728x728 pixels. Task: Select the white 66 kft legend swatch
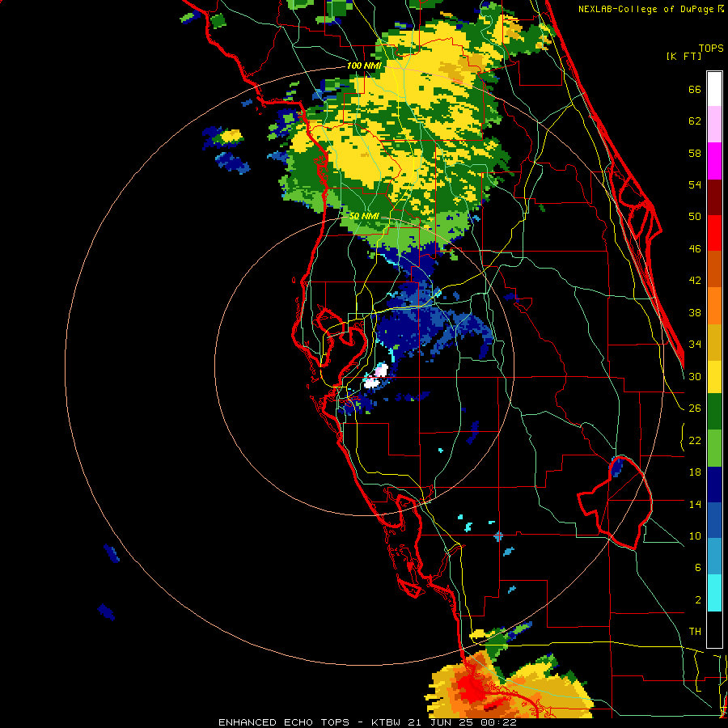tap(714, 89)
